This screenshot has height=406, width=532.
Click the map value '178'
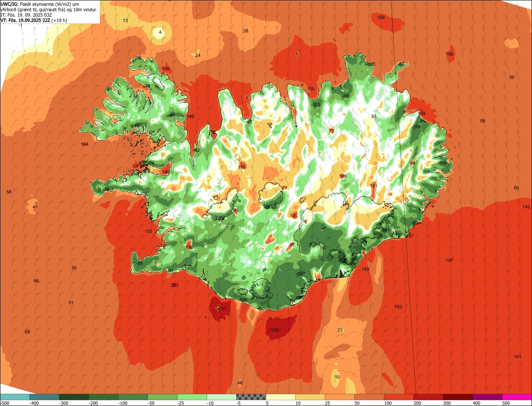pos(343,176)
